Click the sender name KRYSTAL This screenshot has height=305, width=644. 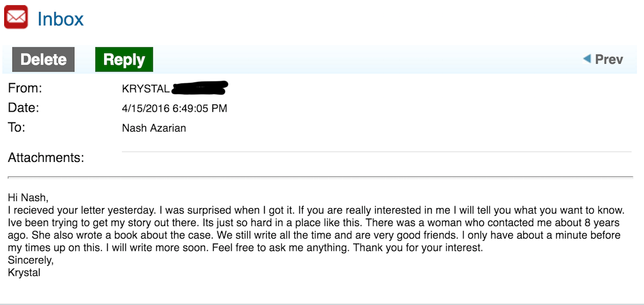(146, 89)
